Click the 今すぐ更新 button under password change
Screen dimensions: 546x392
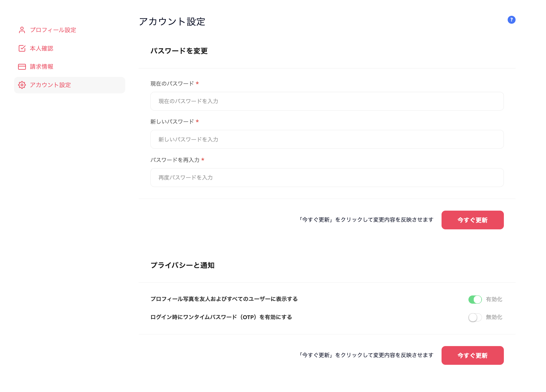pyautogui.click(x=472, y=220)
